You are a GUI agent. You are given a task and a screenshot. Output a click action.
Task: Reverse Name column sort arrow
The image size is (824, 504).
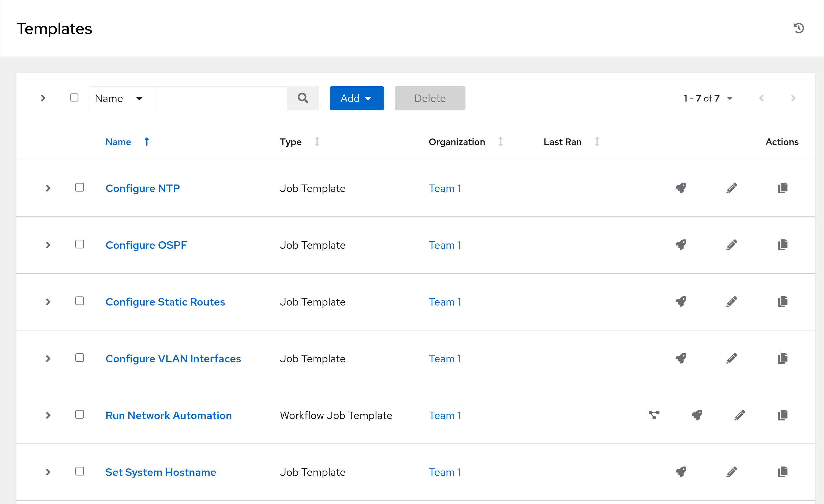[147, 142]
